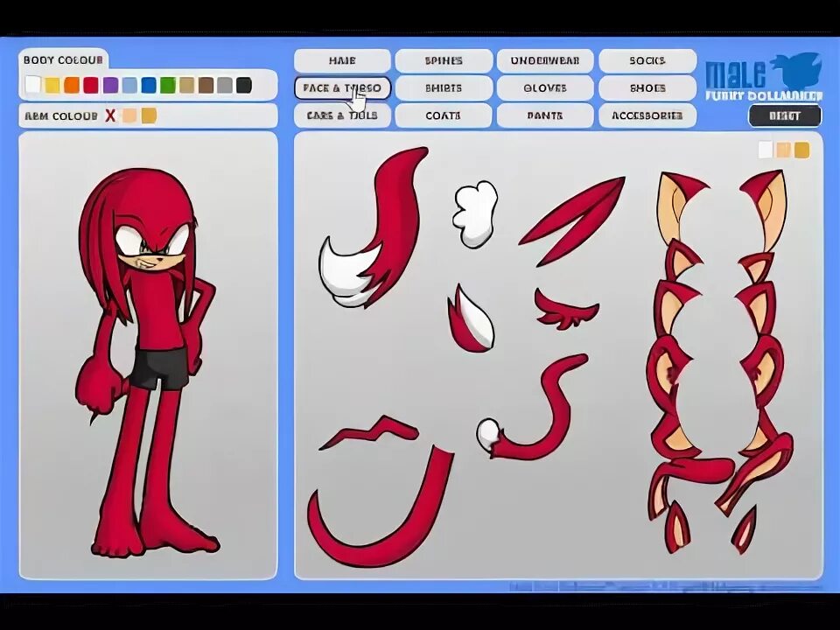The height and width of the screenshot is (630, 840).
Task: Select the Face & Torso category
Action: pos(342,87)
